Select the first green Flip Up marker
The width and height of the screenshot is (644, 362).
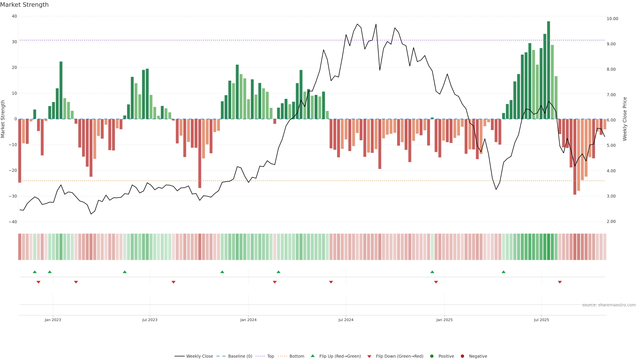point(35,272)
